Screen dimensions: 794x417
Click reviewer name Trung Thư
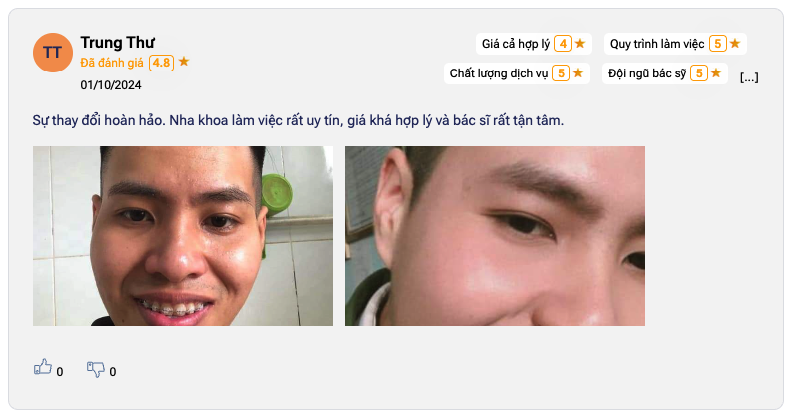click(x=117, y=43)
